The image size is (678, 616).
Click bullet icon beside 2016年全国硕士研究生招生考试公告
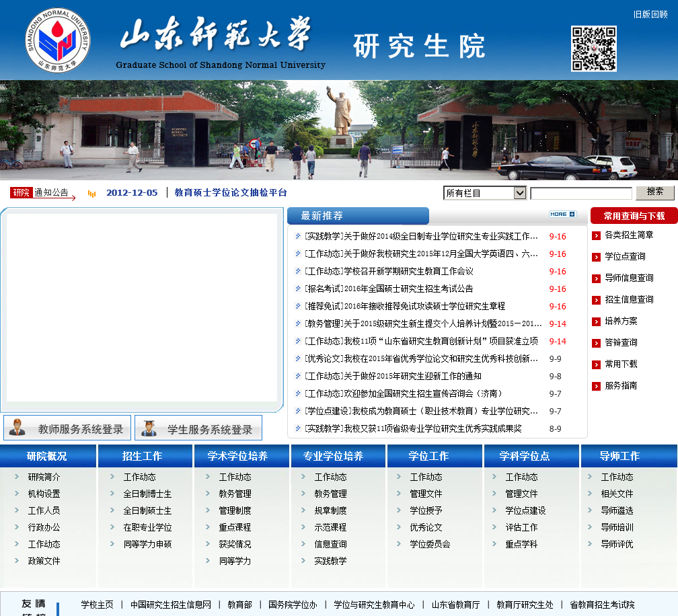tap(298, 288)
